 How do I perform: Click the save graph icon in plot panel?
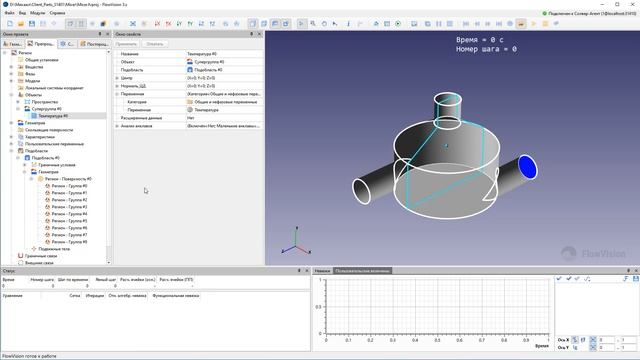[636, 278]
